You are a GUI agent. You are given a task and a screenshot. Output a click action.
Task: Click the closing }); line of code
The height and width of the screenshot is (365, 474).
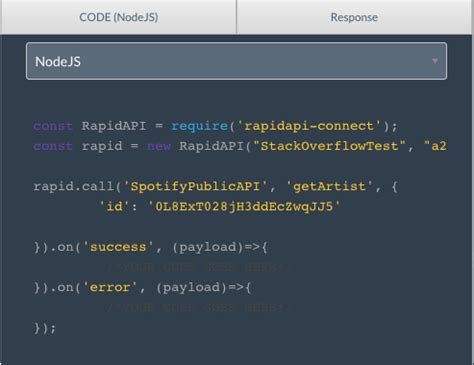pyautogui.click(x=45, y=328)
